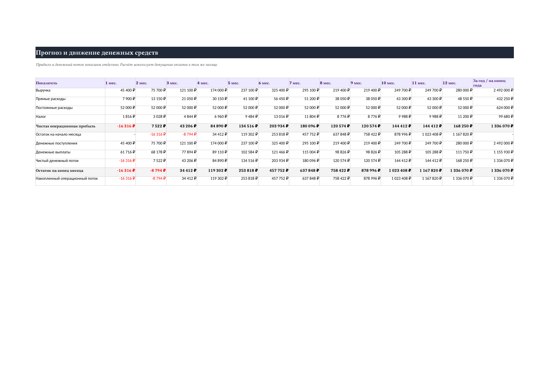Select red '-8 794 ₽' in Остаток на начало месяца row
Screen dimensions: 554x392
coord(189,134)
